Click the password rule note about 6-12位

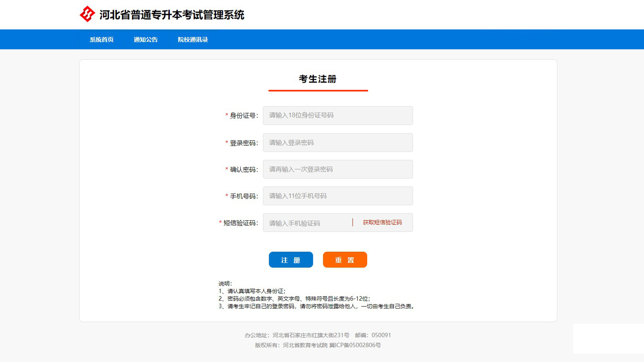294,299
